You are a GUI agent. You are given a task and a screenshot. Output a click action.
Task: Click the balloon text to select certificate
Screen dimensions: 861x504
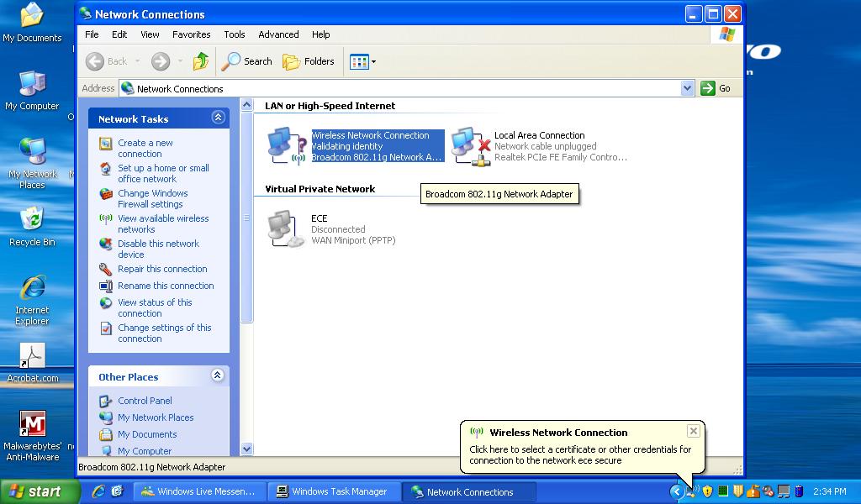coord(580,454)
